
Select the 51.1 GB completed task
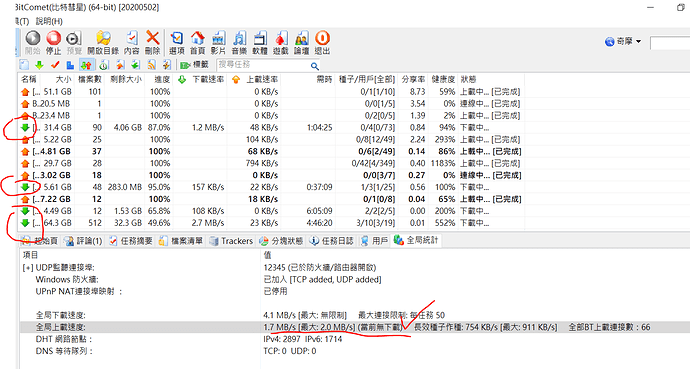271,92
